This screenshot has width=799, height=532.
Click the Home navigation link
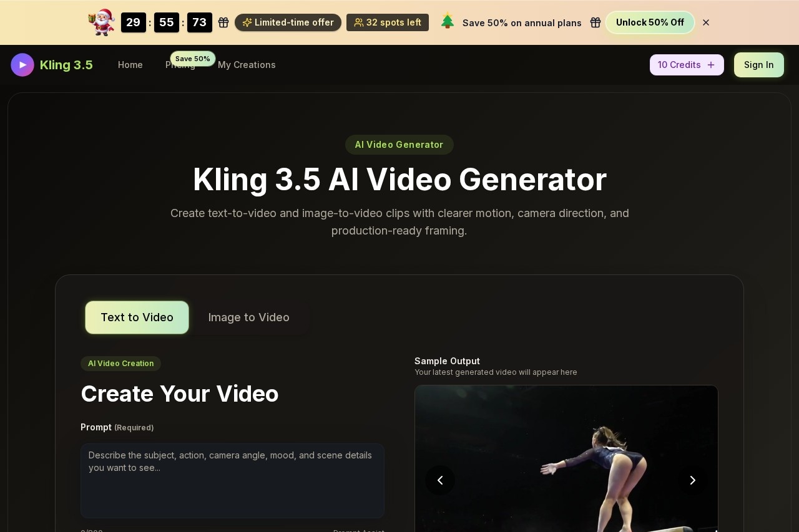click(x=130, y=65)
